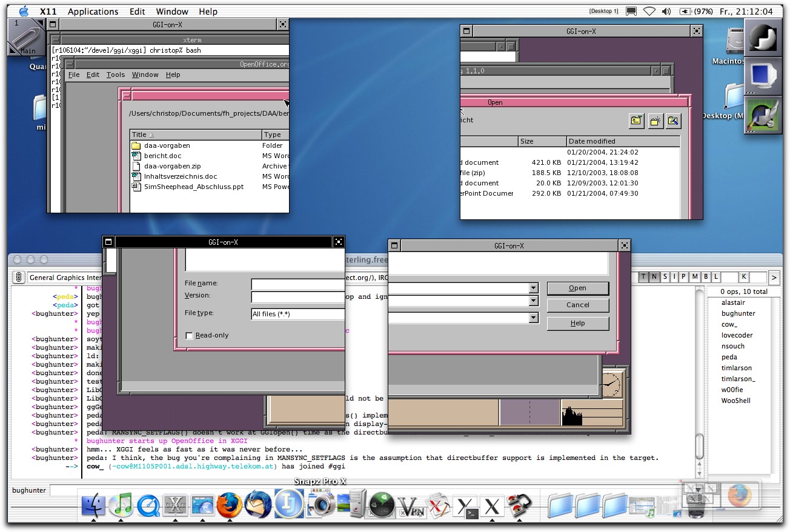The height and width of the screenshot is (532, 790).
Task: Select user lovecoder in IRC nick list
Action: click(x=737, y=335)
